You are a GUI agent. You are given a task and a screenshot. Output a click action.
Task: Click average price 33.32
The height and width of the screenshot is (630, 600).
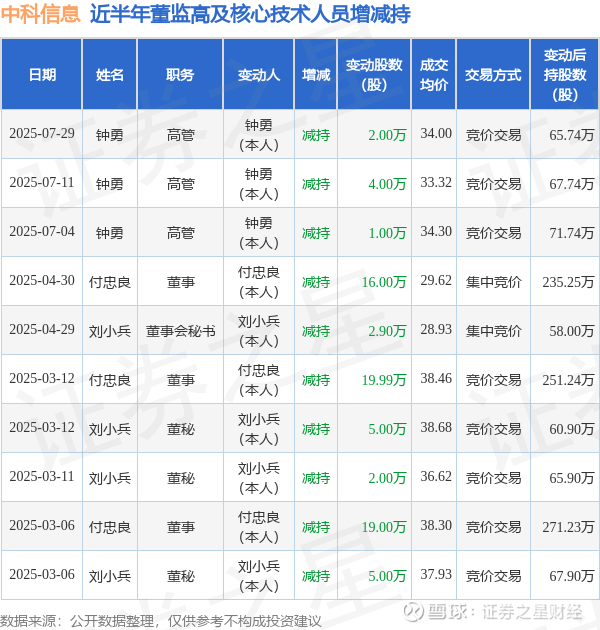(436, 182)
